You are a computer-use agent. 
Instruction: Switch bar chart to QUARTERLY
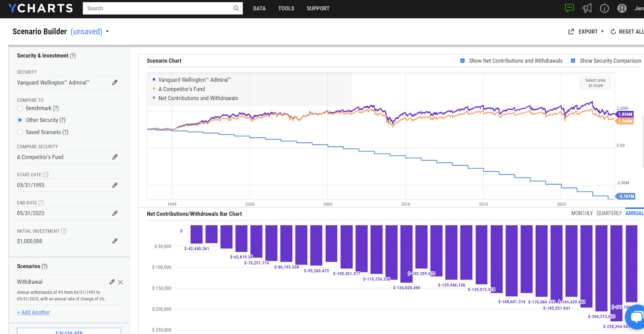pyautogui.click(x=609, y=213)
